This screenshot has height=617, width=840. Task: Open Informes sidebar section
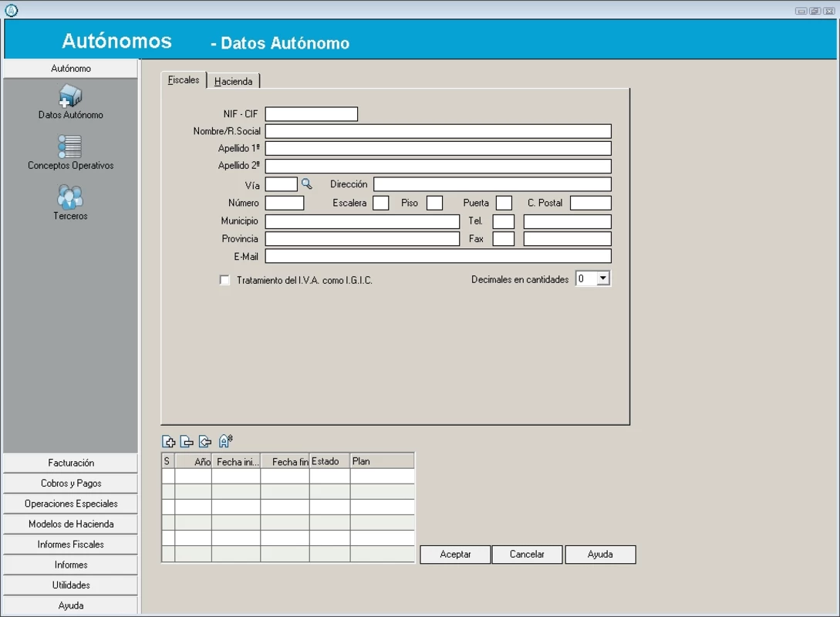pyautogui.click(x=71, y=565)
